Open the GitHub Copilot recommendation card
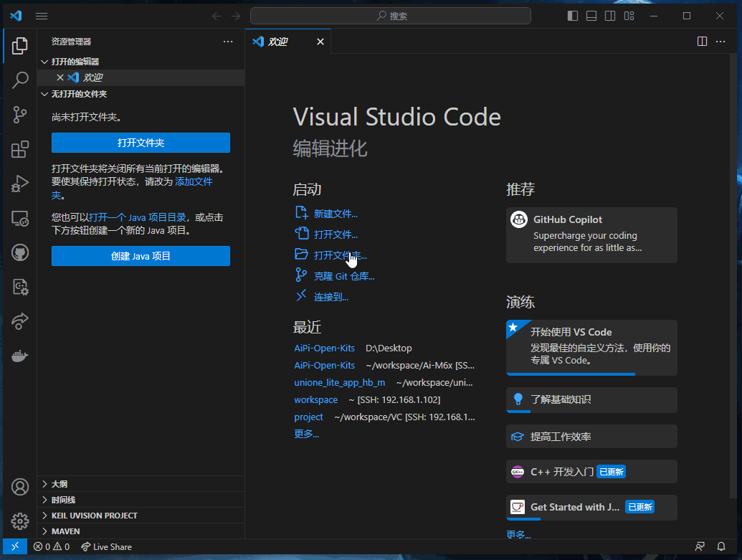742x560 pixels. click(x=591, y=235)
